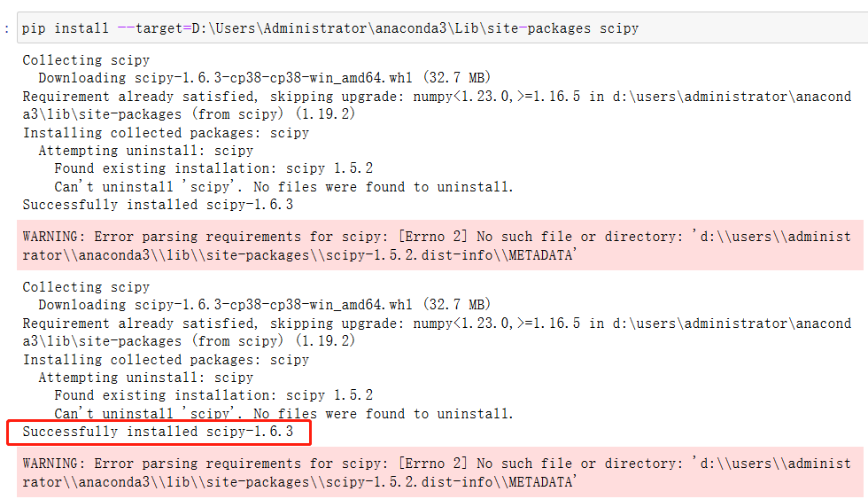Click the first "Can't uninstall 'scipy'" message

[283, 187]
